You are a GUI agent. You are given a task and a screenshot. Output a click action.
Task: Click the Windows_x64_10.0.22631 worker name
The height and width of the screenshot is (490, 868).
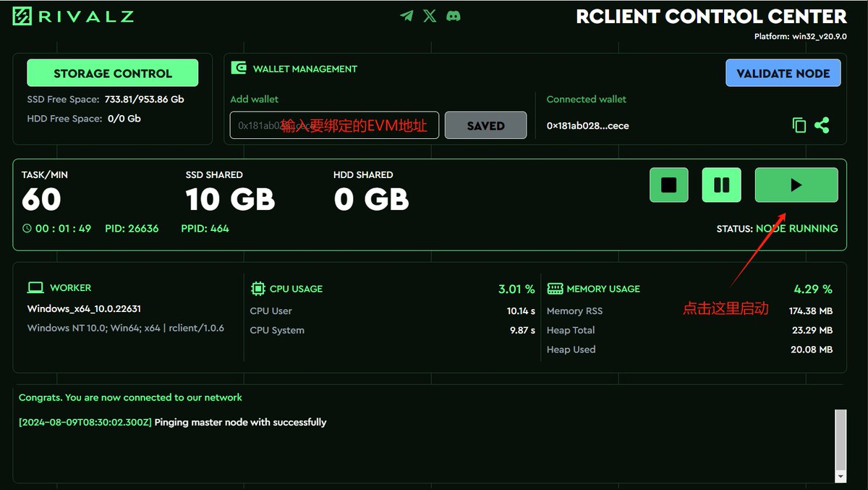pos(84,308)
